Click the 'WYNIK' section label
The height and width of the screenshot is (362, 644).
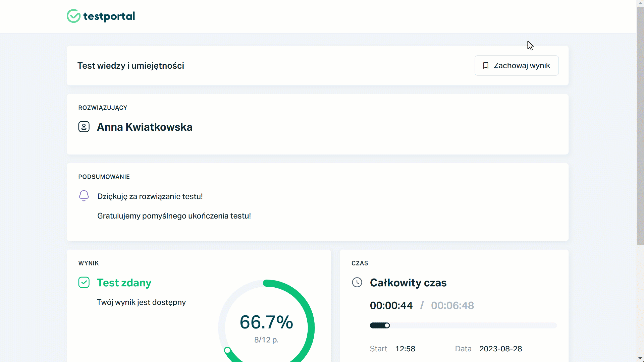click(x=89, y=263)
